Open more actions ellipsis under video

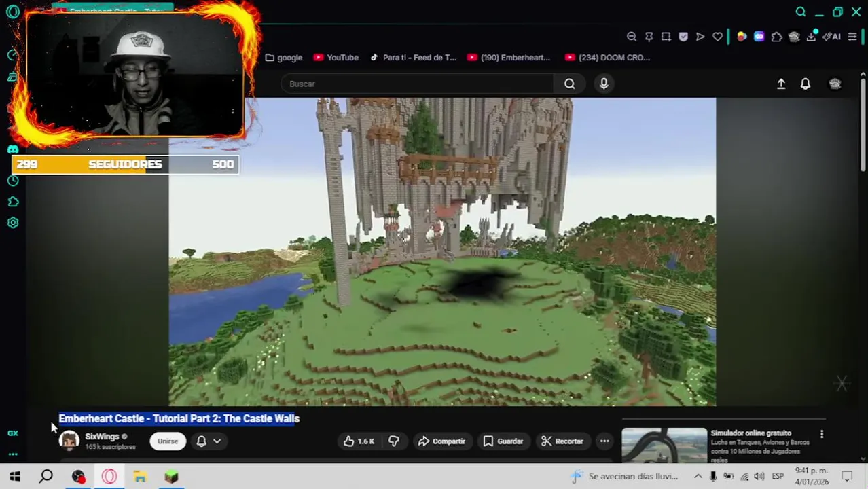[x=604, y=441]
